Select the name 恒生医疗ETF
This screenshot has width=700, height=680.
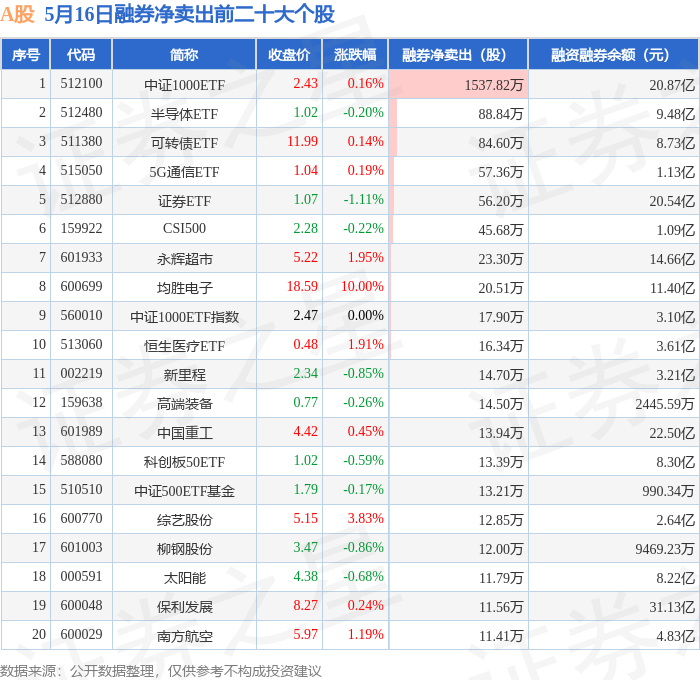pos(184,346)
